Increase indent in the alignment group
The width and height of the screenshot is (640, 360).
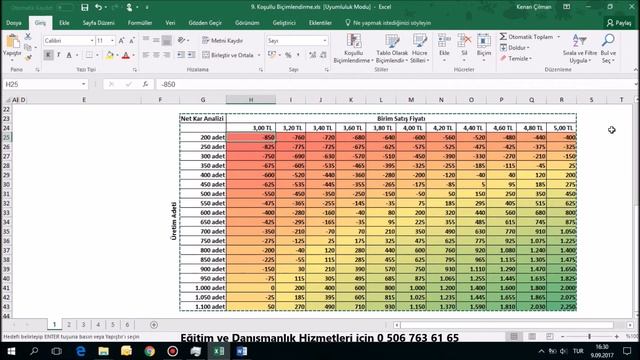pos(191,55)
